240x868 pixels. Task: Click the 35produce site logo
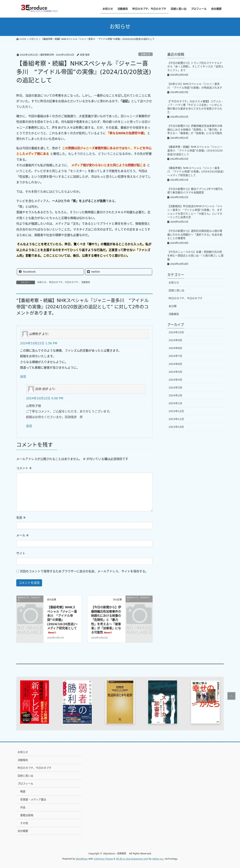[x=39, y=8]
